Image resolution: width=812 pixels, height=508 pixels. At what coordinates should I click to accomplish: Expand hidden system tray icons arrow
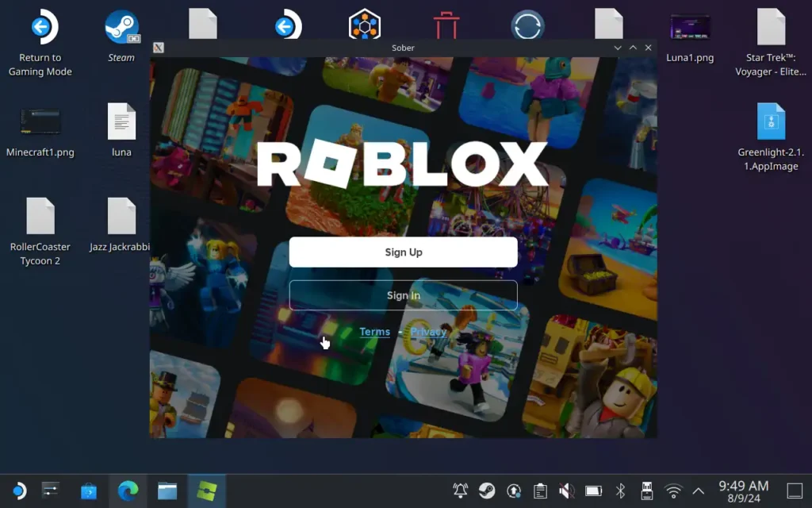tap(698, 491)
